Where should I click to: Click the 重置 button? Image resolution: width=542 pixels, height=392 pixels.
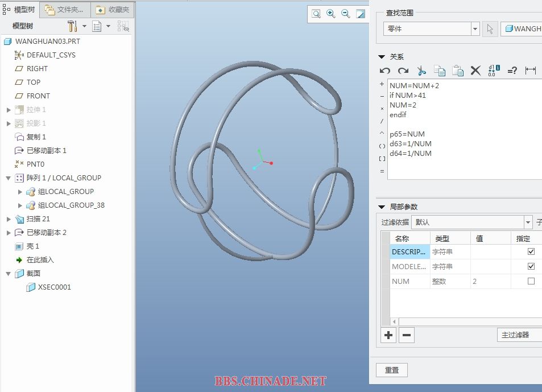click(392, 370)
